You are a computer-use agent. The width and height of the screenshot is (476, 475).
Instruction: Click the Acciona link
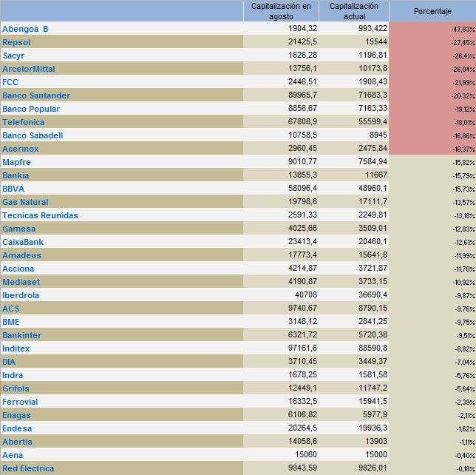18,269
